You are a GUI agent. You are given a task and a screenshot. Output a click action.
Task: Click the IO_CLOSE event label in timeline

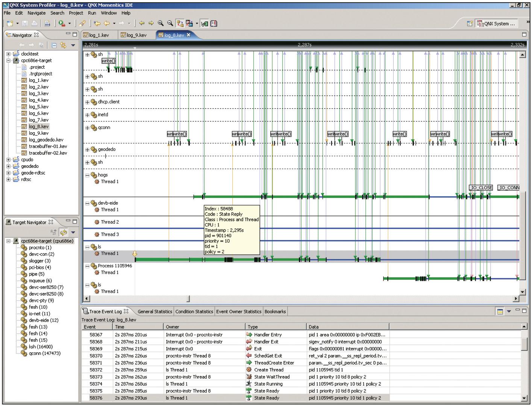click(481, 187)
